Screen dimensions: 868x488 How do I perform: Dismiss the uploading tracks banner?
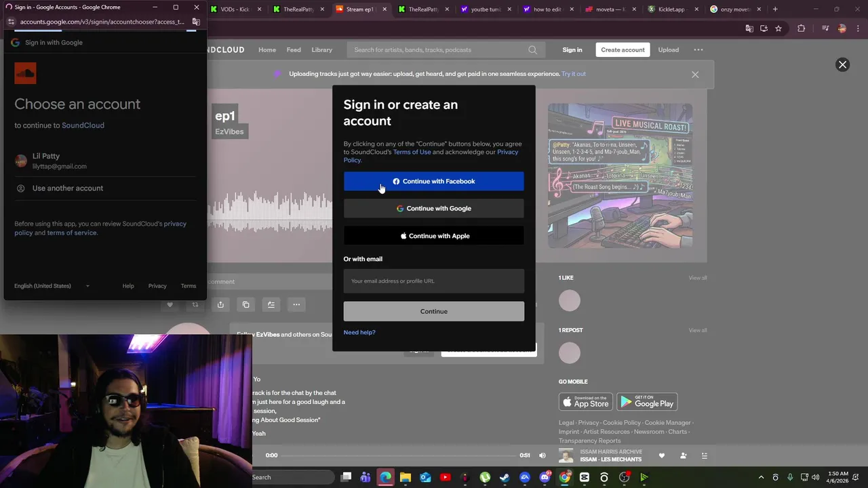pyautogui.click(x=695, y=75)
